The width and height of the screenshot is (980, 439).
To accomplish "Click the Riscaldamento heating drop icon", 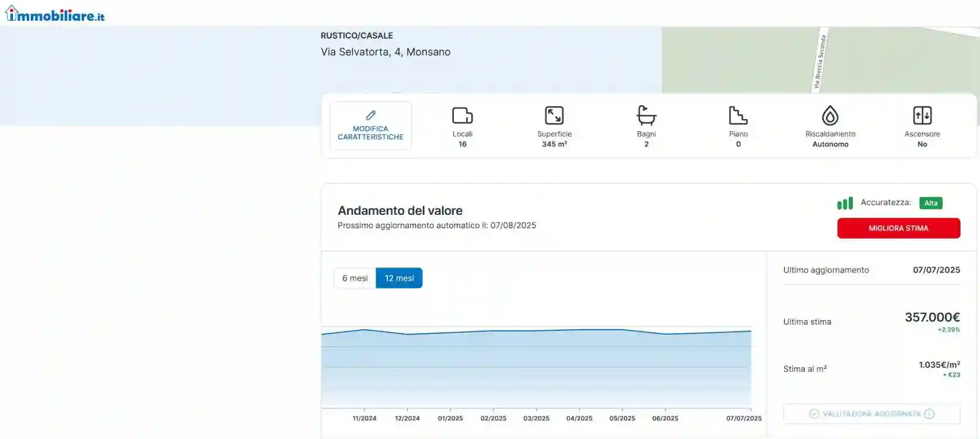I will [830, 116].
